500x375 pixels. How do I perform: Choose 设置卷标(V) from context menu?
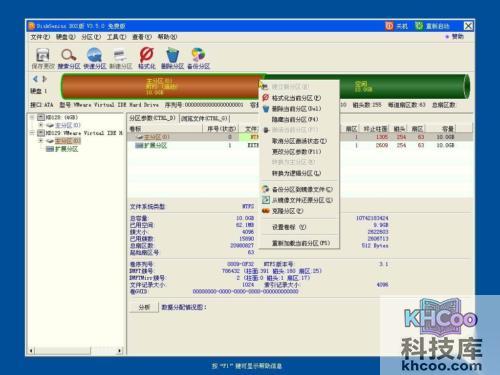coord(299,227)
